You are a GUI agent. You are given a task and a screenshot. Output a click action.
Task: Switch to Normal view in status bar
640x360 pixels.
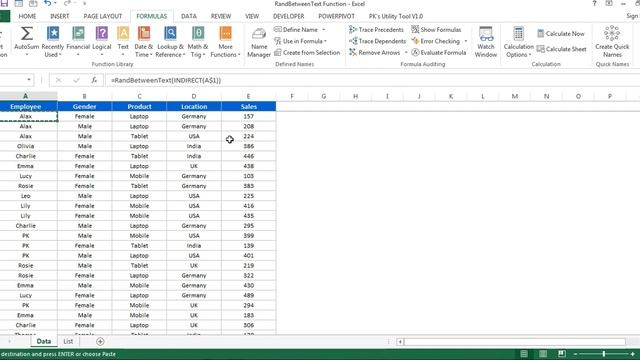[524, 354]
